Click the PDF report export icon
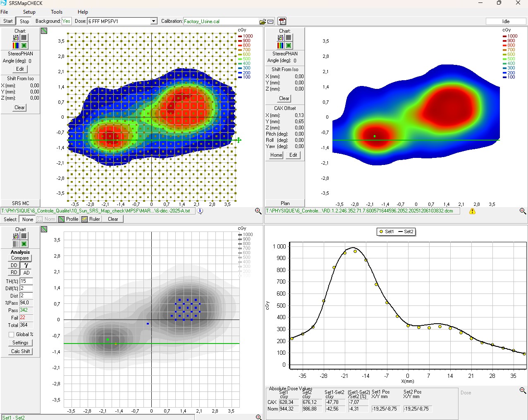This screenshot has height=420, width=528. pyautogui.click(x=282, y=21)
